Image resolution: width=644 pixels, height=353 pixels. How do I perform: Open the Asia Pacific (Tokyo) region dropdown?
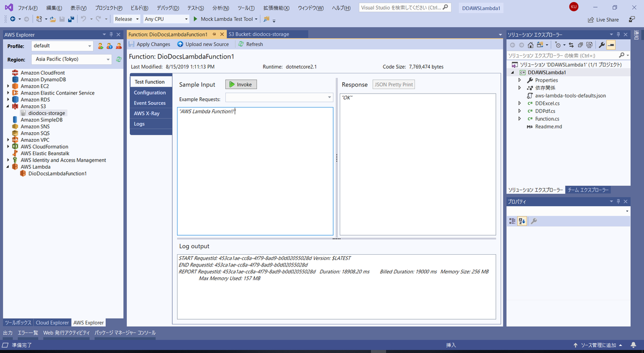click(108, 59)
